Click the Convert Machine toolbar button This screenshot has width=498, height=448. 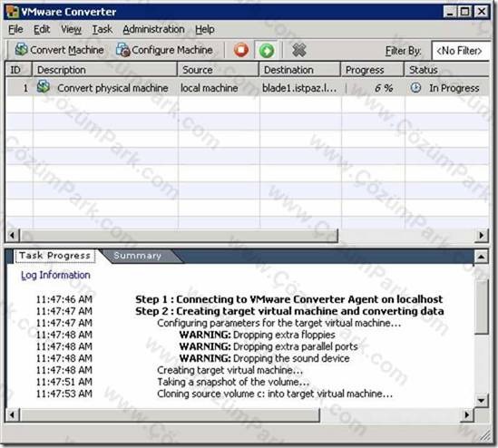pyautogui.click(x=59, y=50)
